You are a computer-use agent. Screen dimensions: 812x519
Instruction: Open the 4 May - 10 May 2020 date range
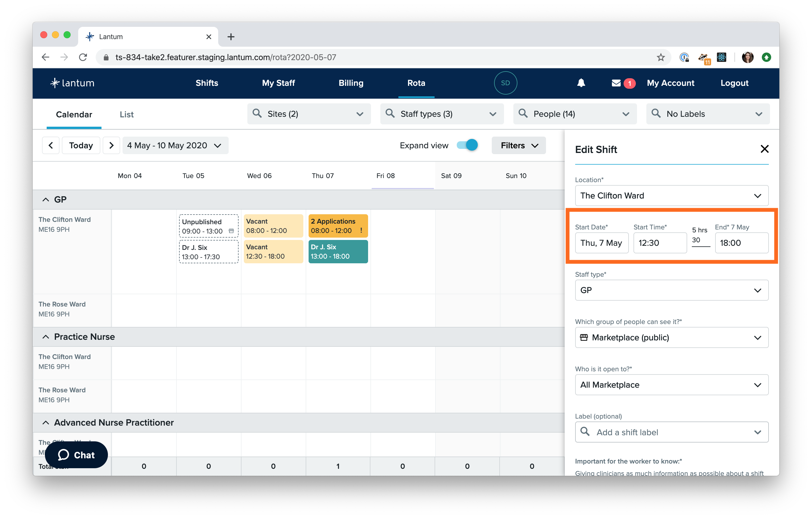coord(175,145)
